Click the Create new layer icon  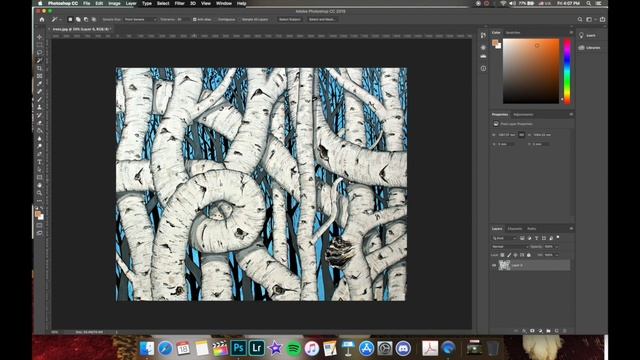[x=556, y=331]
